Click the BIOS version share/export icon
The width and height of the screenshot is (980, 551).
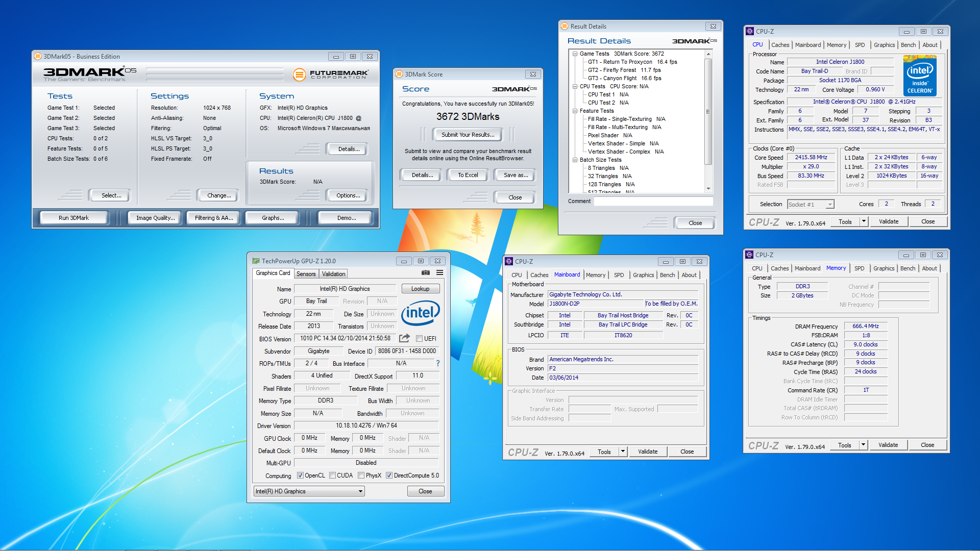(x=404, y=338)
